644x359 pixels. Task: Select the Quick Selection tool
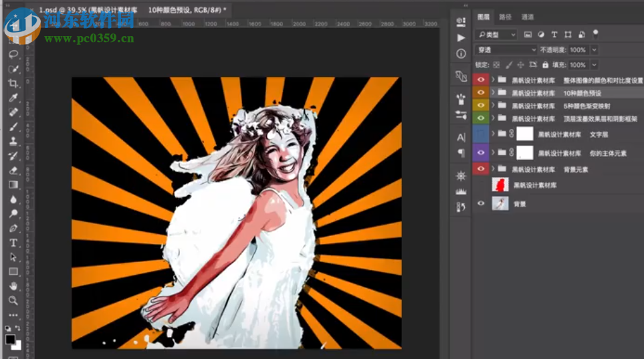click(13, 69)
